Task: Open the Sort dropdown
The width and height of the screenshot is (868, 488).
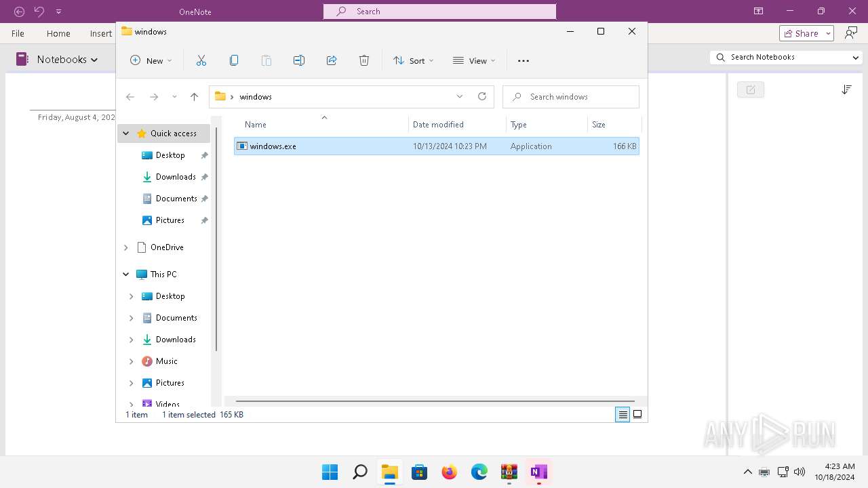Action: pyautogui.click(x=414, y=60)
